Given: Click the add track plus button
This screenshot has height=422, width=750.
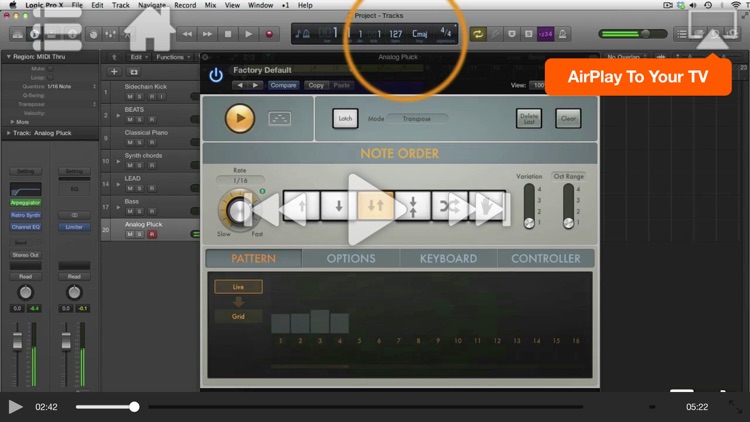Looking at the screenshot, I should coord(114,72).
